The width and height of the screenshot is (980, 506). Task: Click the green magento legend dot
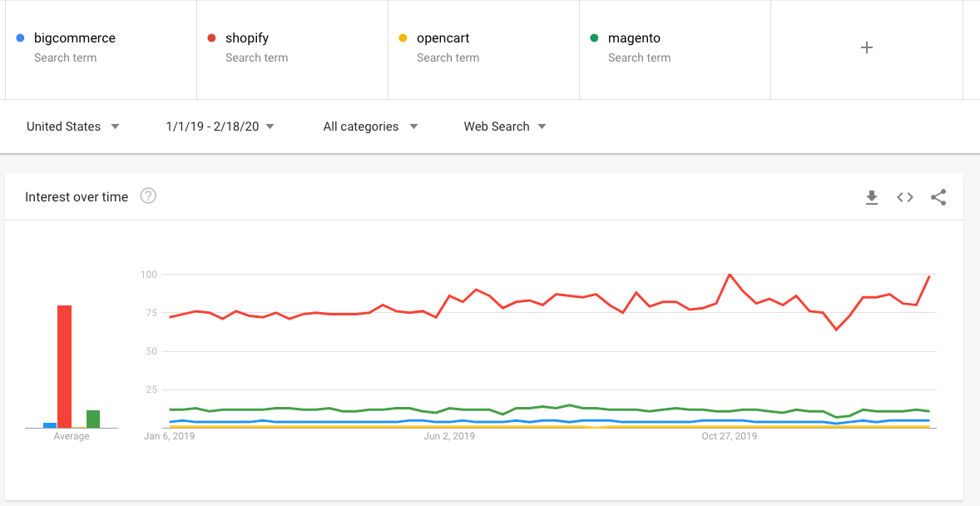point(595,37)
